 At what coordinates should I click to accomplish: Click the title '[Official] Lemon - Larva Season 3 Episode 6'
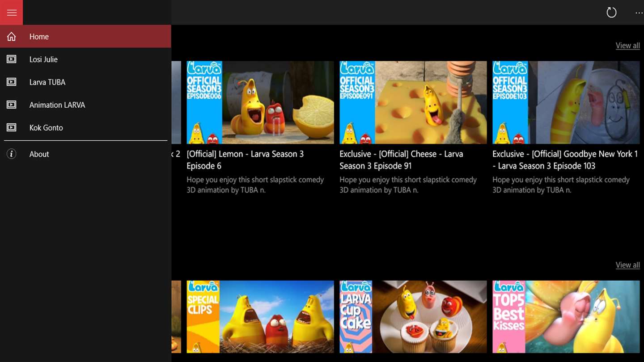tap(245, 160)
